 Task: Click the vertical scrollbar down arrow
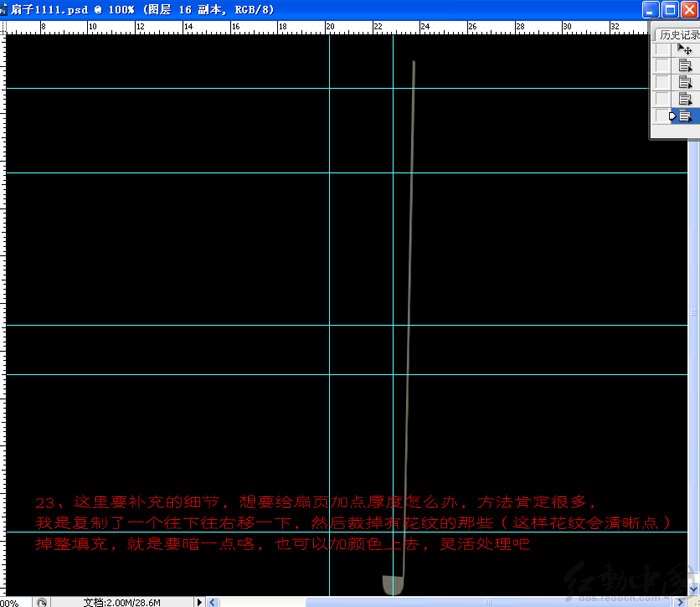tap(693, 590)
